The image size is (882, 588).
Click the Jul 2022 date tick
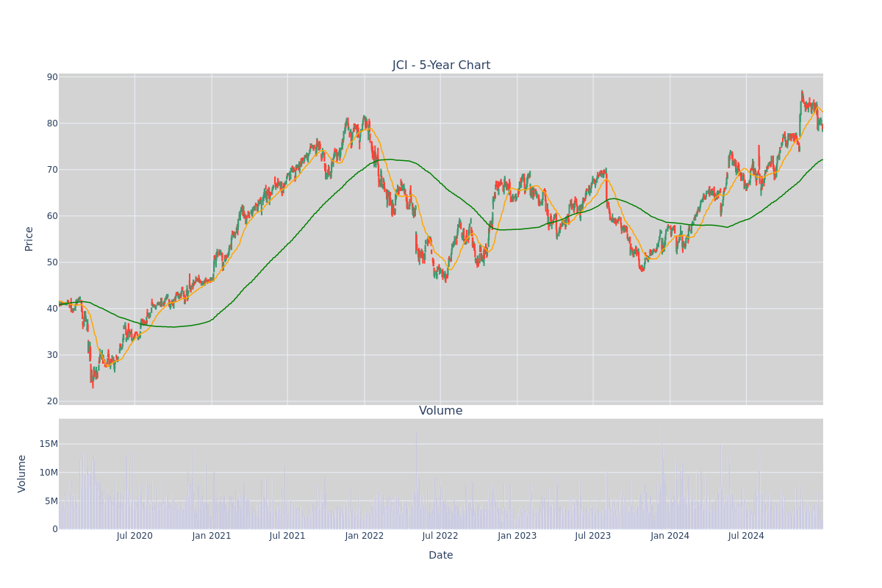(440, 536)
